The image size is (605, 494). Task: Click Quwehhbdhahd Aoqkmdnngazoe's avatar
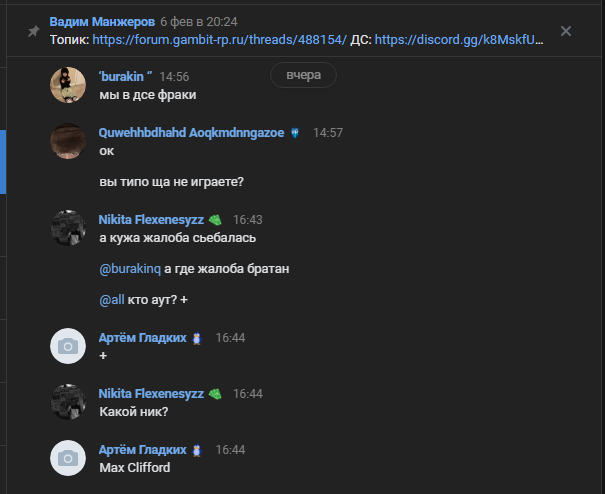pyautogui.click(x=68, y=141)
